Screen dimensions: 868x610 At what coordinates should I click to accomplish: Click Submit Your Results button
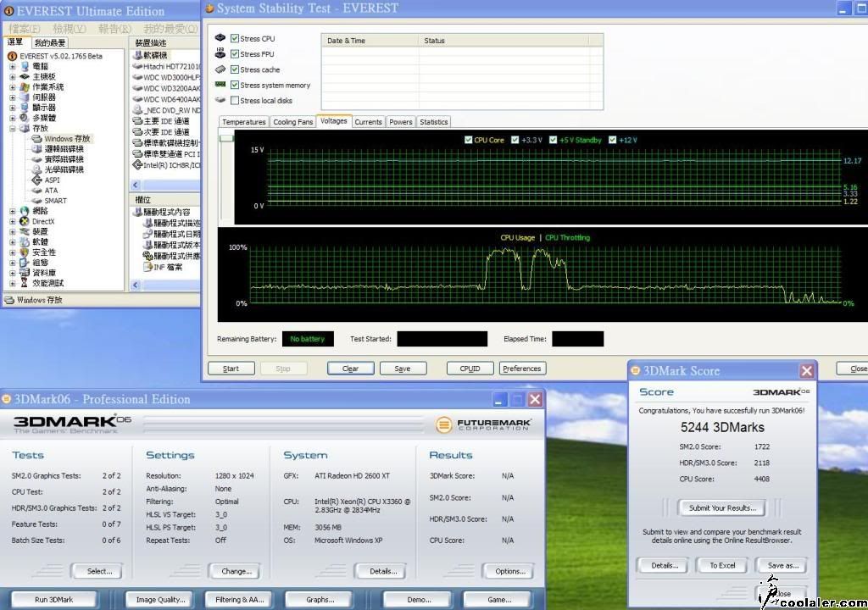pyautogui.click(x=721, y=508)
